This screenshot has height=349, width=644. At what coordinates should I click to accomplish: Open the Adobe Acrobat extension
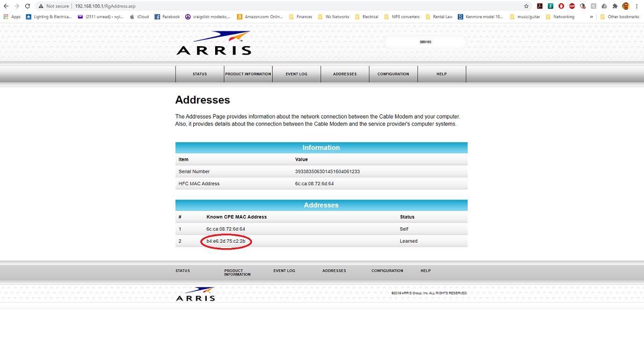(x=540, y=6)
